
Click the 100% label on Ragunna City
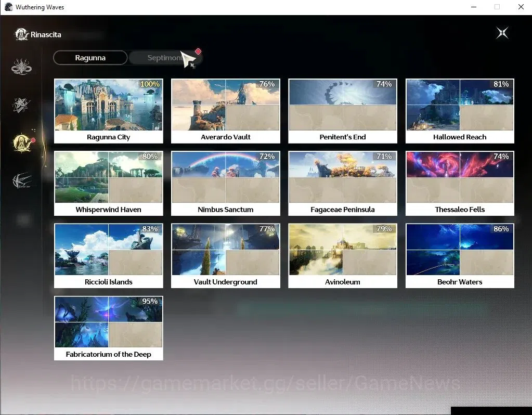coord(150,84)
